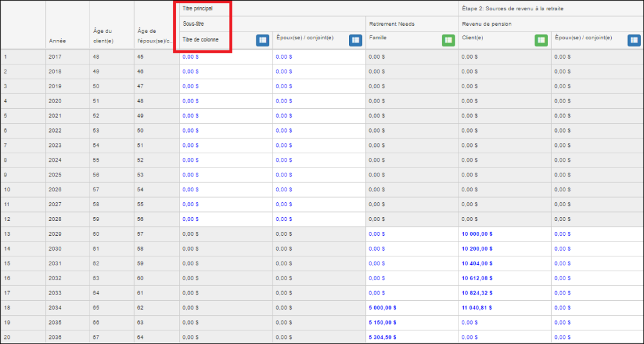Select the 5 304,50 $ Famille cell
This screenshot has width=644, height=344.
[x=412, y=337]
